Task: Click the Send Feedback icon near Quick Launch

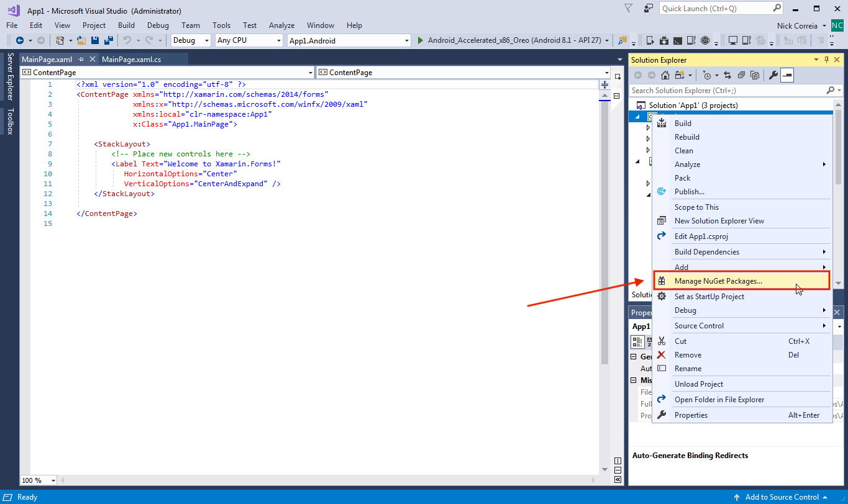Action: (x=649, y=8)
